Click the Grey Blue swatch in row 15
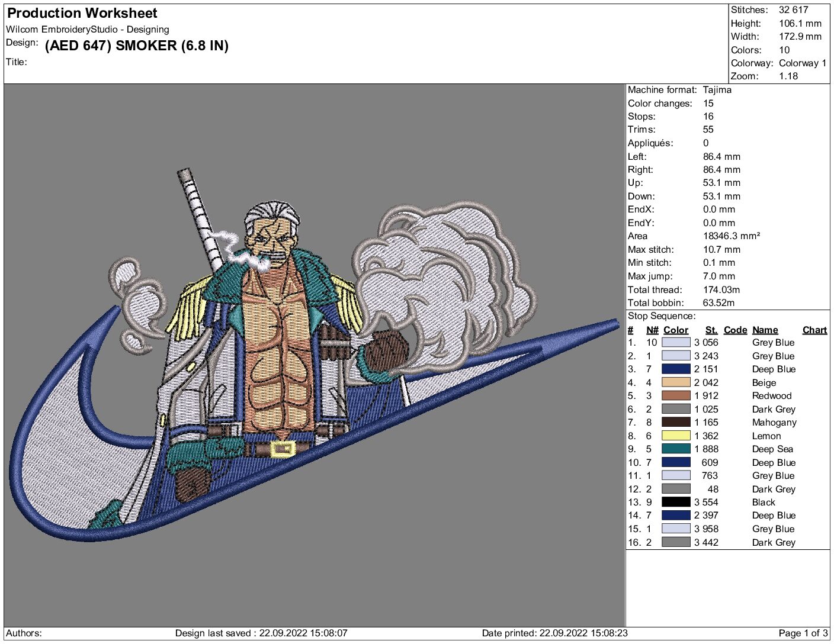Screen dimensions: 834x644 (676, 529)
